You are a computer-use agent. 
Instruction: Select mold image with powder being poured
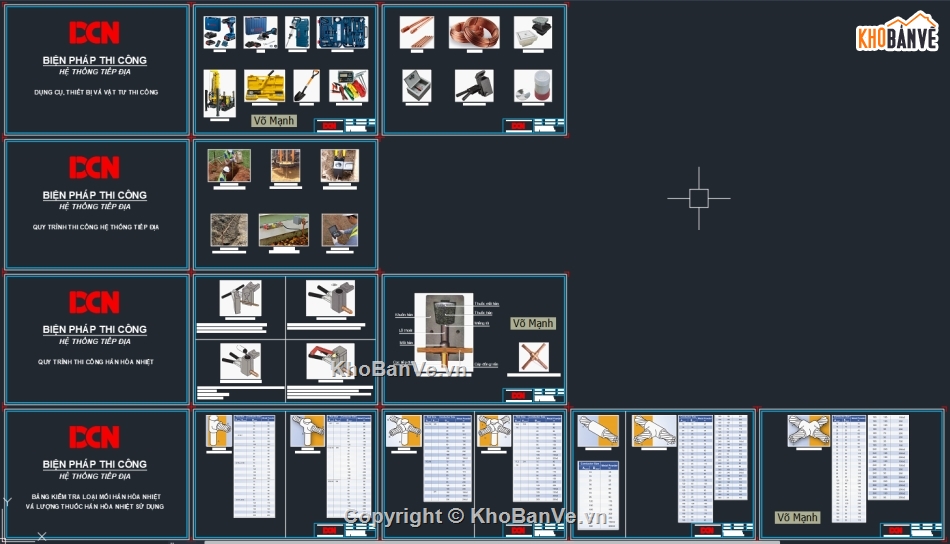(241, 361)
